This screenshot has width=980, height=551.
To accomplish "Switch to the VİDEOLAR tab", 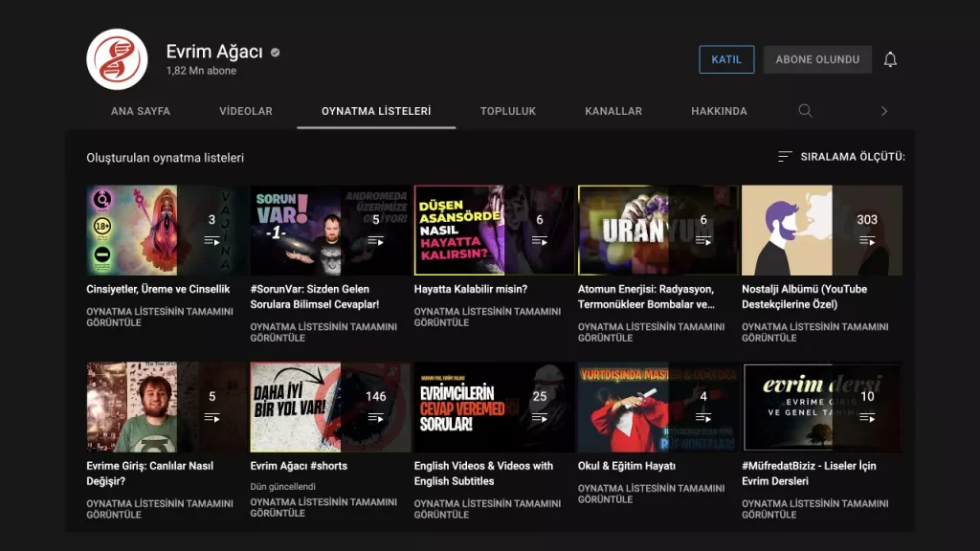I will [x=246, y=111].
